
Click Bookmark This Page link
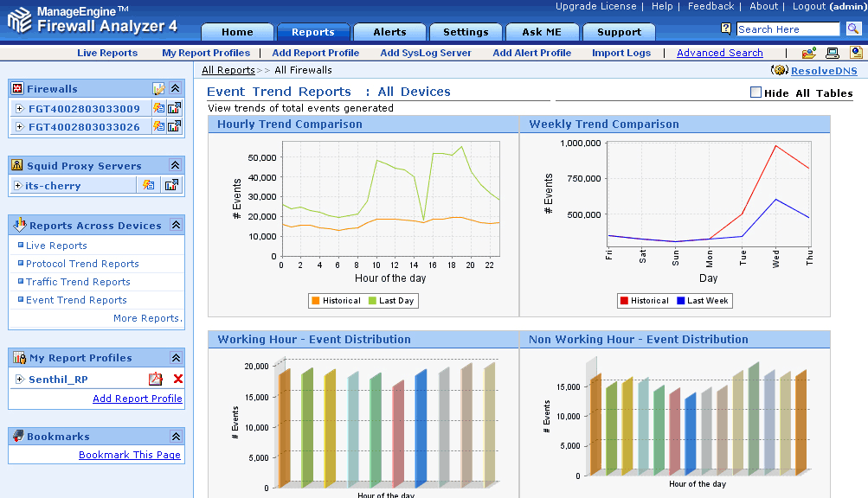point(130,455)
